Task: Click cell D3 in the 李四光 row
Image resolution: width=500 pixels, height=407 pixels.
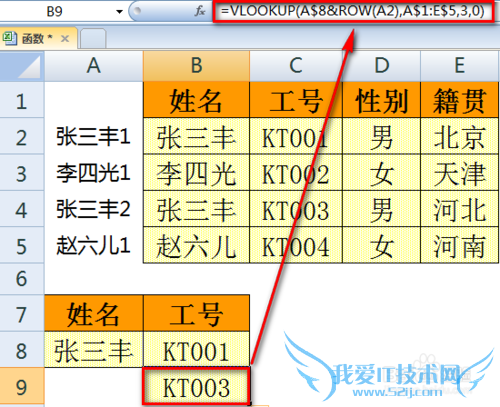Action: click(381, 173)
